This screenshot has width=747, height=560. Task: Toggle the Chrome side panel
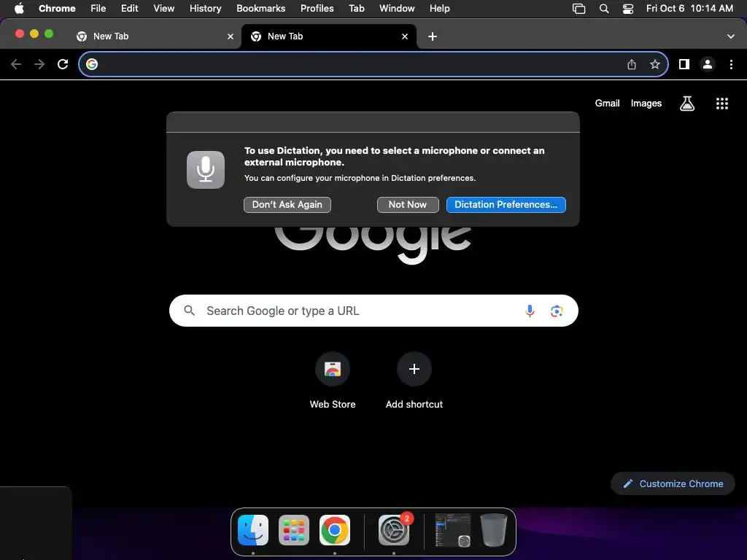684,64
